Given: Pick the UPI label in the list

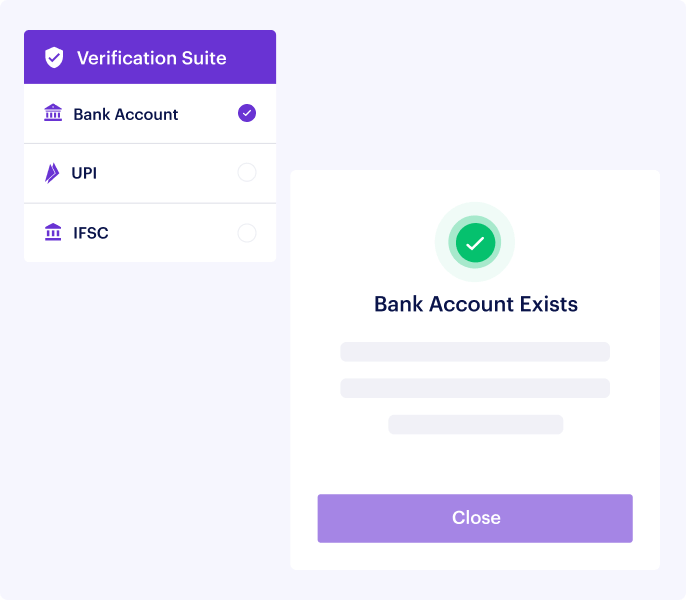Looking at the screenshot, I should [x=84, y=173].
